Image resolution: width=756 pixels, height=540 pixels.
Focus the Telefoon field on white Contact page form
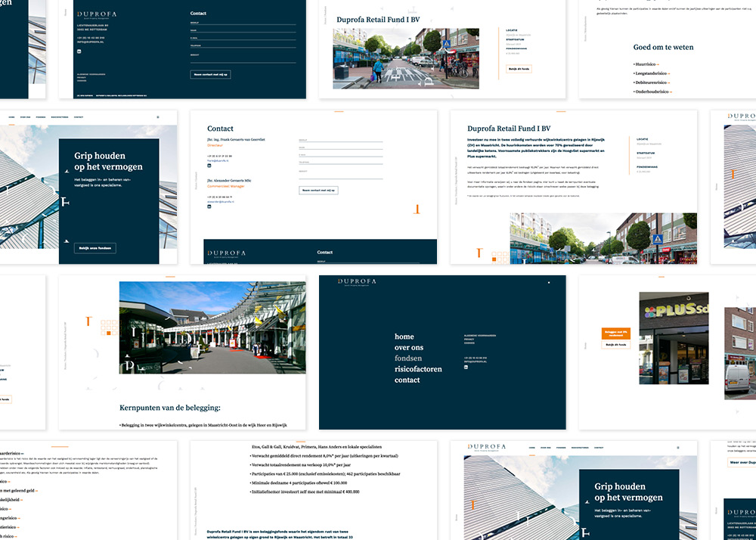pyautogui.click(x=341, y=162)
